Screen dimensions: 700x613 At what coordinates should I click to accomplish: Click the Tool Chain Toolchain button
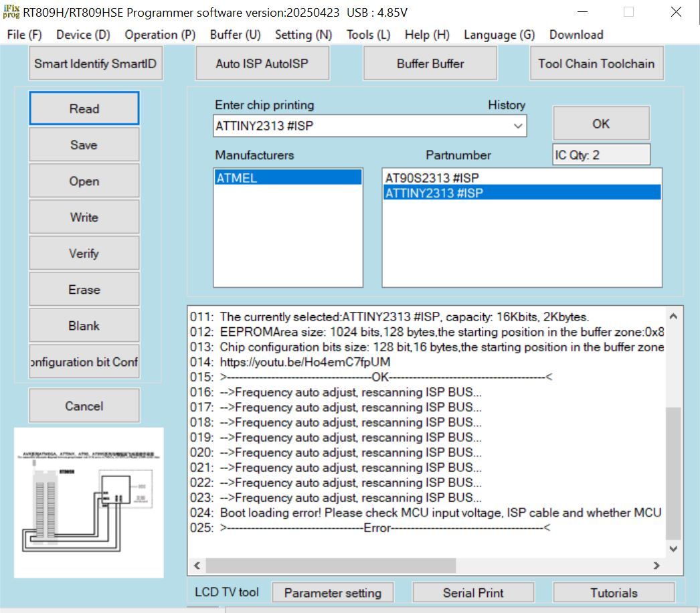point(596,64)
